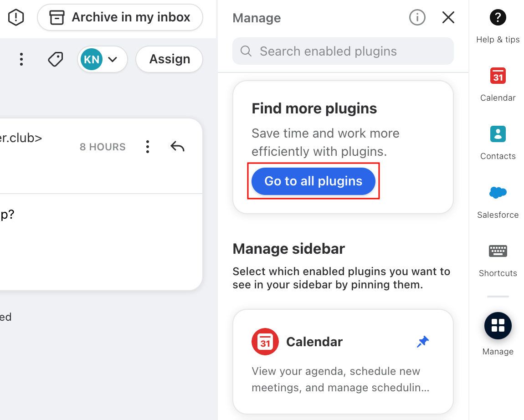
Task: Click Archive in my inbox
Action: click(x=120, y=17)
